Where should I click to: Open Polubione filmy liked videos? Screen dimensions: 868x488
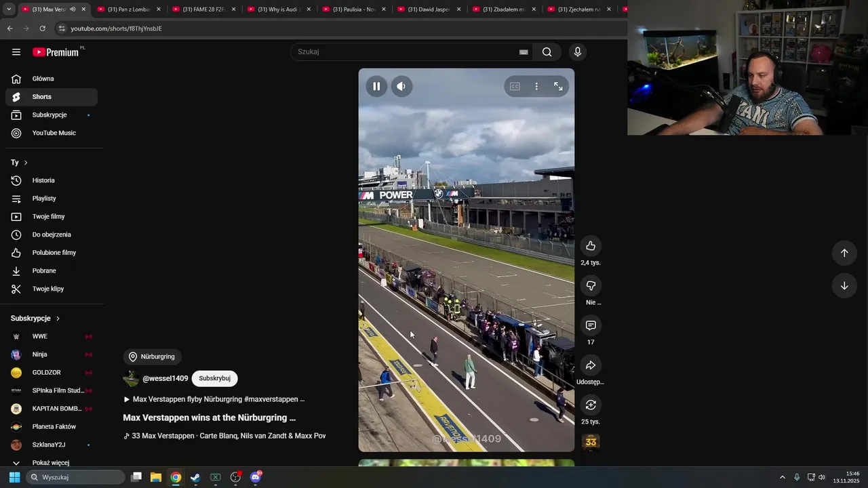pyautogui.click(x=52, y=253)
